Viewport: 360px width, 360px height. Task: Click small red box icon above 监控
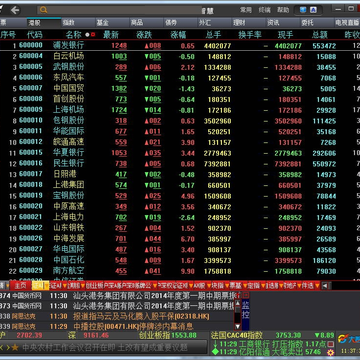[x=246, y=295]
